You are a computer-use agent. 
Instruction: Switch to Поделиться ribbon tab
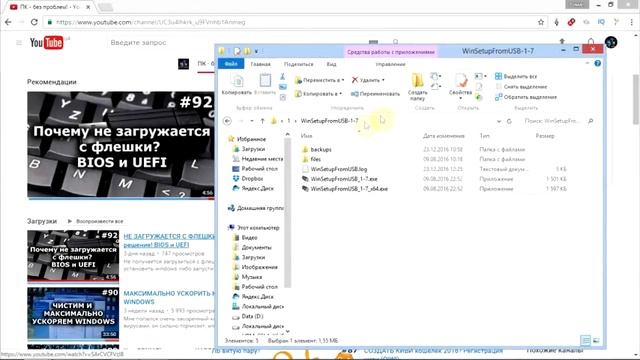pos(298,64)
